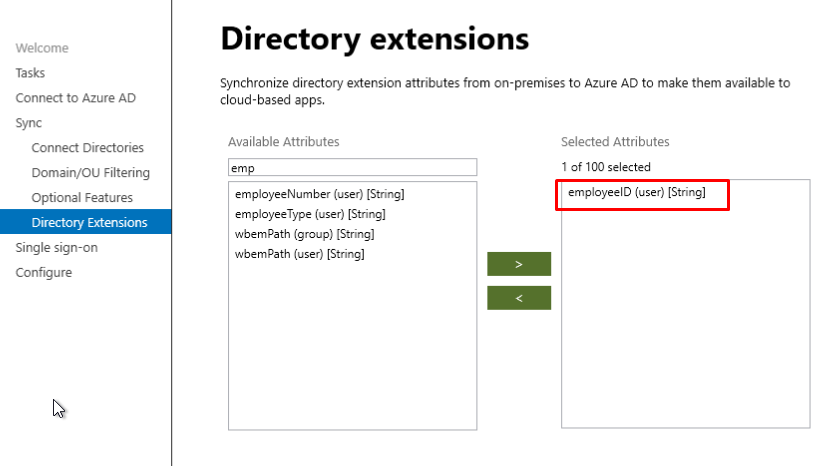
Task: Select employeeID (user) in Selected Attributes
Action: coord(636,193)
